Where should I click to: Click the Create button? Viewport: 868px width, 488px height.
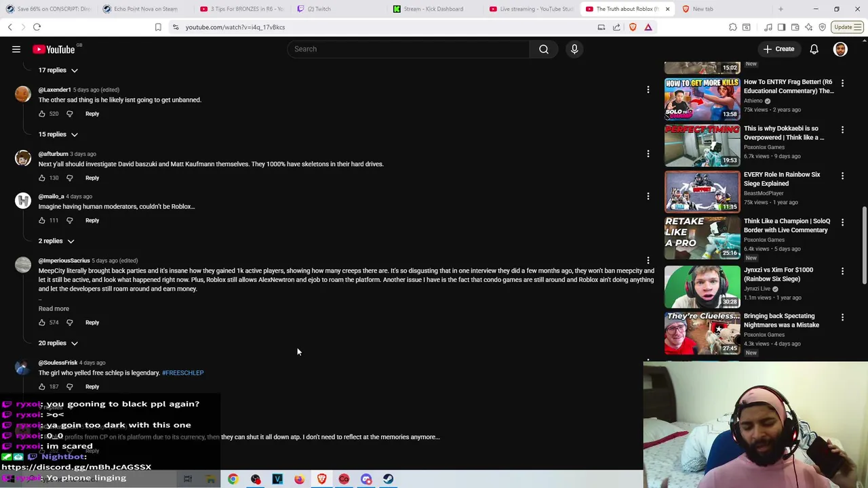point(778,49)
